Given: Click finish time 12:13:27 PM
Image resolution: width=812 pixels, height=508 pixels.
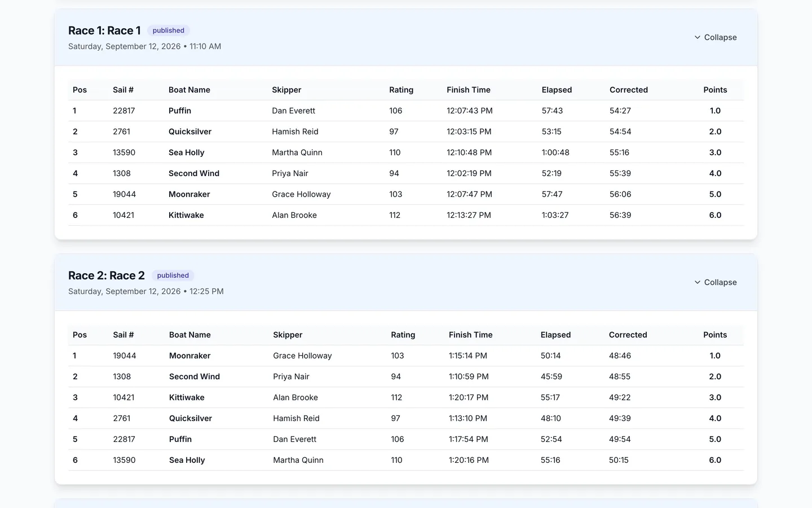Looking at the screenshot, I should coord(469,215).
